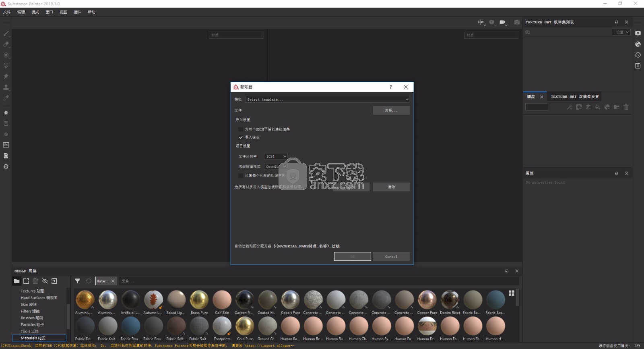Open the 1024 document resolution dropdown
Screen dimensions: 644x349
pyautogui.click(x=276, y=156)
